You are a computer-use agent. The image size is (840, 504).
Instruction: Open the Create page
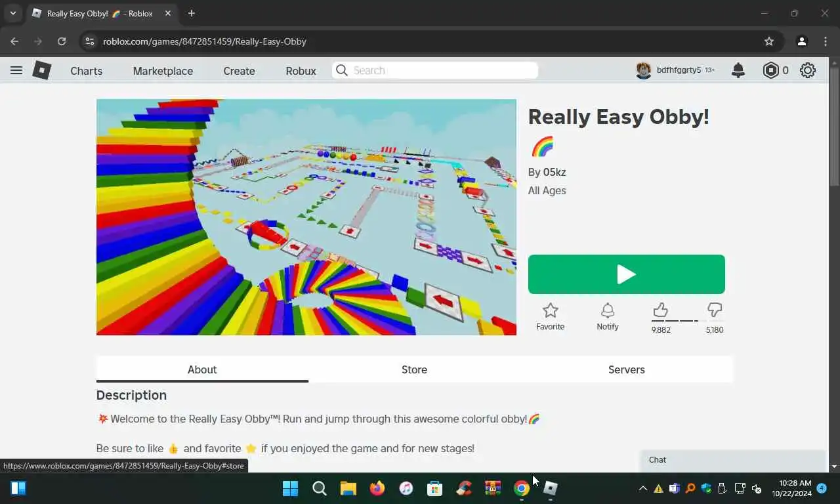point(239,71)
